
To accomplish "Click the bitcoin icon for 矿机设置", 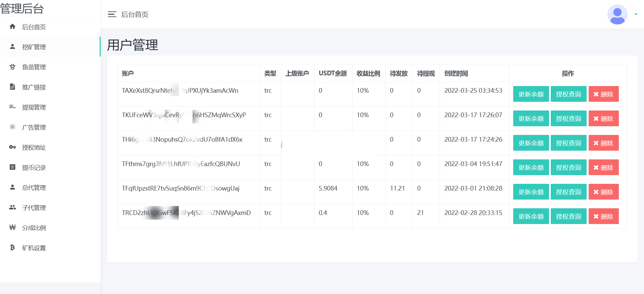I will 12,247.
